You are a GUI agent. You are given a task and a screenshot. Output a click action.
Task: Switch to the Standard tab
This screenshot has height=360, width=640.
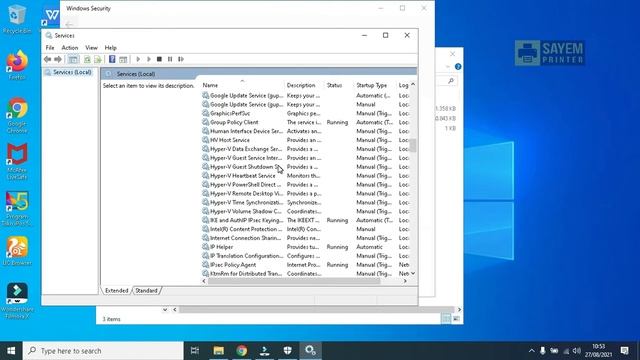pyautogui.click(x=147, y=291)
